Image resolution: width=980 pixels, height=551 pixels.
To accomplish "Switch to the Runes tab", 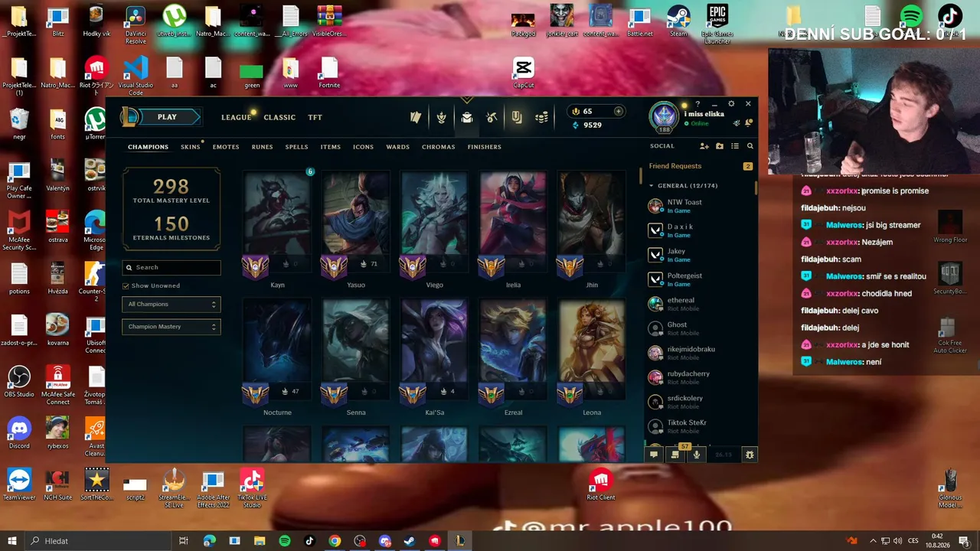I will [262, 147].
